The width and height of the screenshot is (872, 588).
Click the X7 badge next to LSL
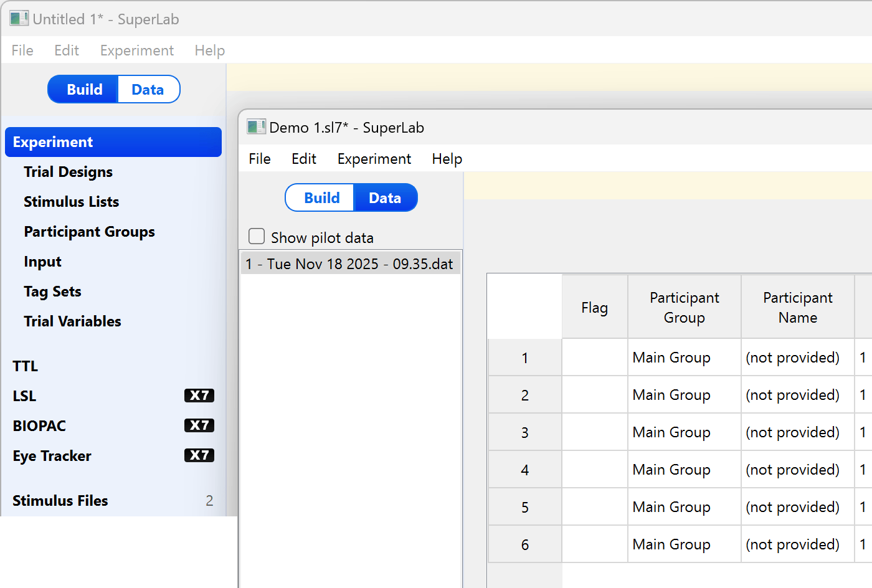tap(199, 396)
